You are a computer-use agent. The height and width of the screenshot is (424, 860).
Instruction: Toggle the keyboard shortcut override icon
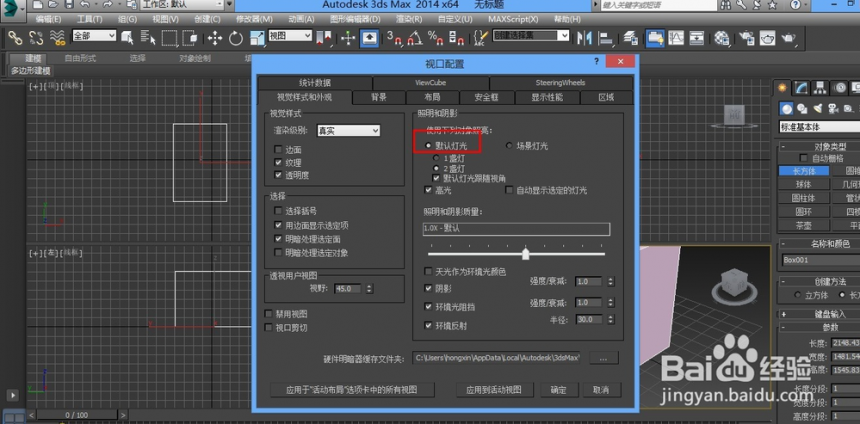click(x=370, y=38)
